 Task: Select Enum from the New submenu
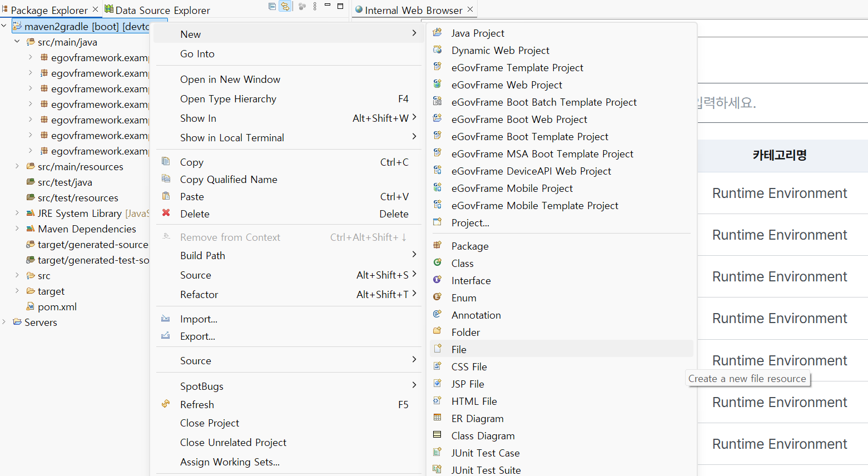tap(463, 298)
